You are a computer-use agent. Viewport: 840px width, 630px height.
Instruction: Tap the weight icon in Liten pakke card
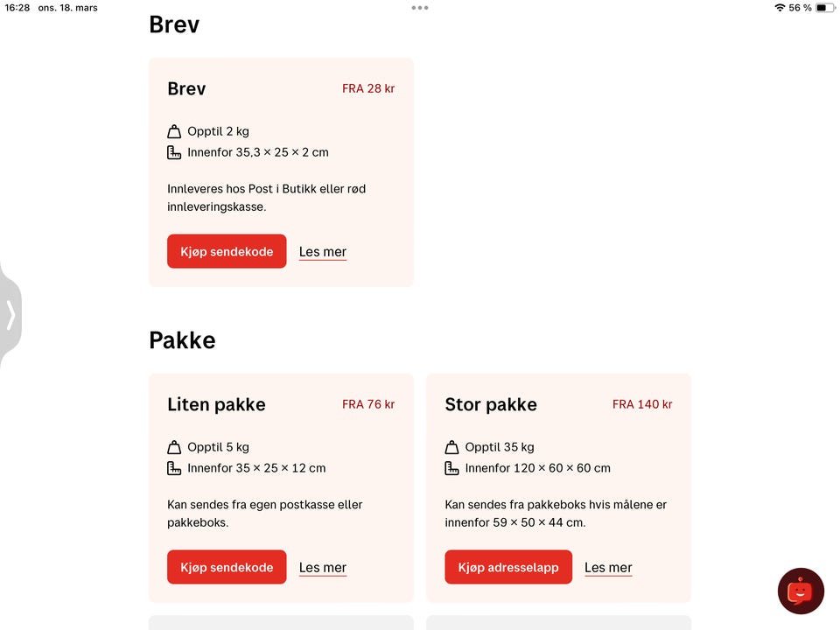pos(174,447)
